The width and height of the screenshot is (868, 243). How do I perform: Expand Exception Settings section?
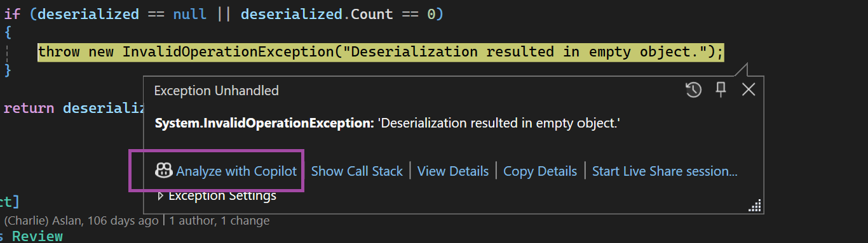(216, 195)
